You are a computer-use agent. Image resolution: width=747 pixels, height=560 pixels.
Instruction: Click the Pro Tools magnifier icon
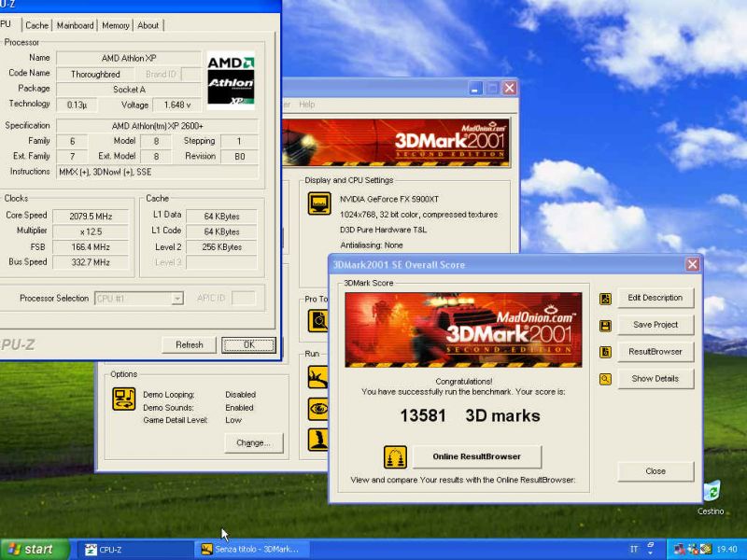(x=318, y=320)
